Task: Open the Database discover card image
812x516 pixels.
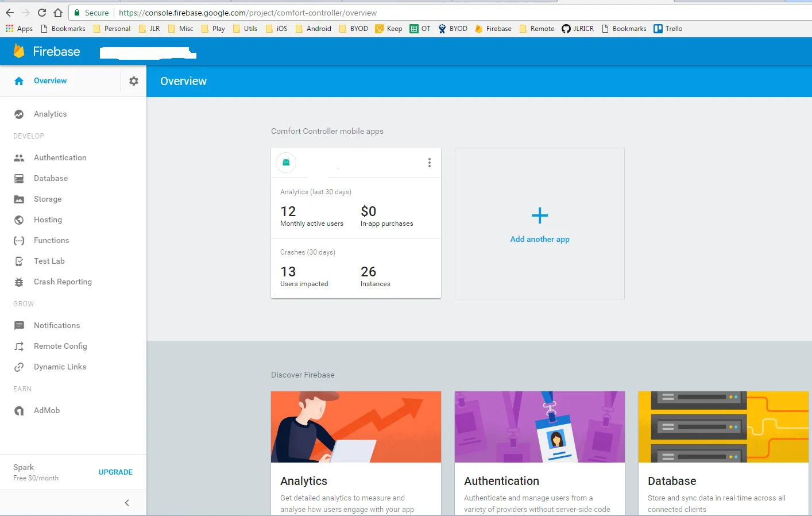Action: (724, 427)
